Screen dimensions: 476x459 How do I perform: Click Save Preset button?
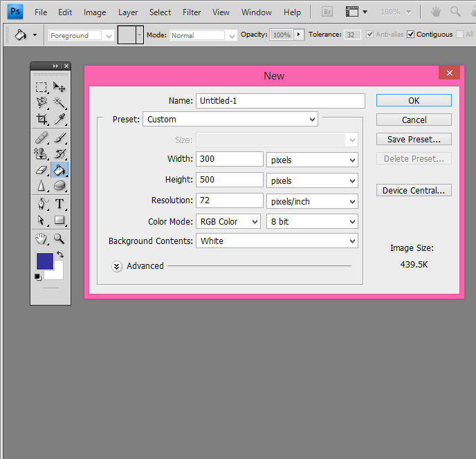coord(414,139)
